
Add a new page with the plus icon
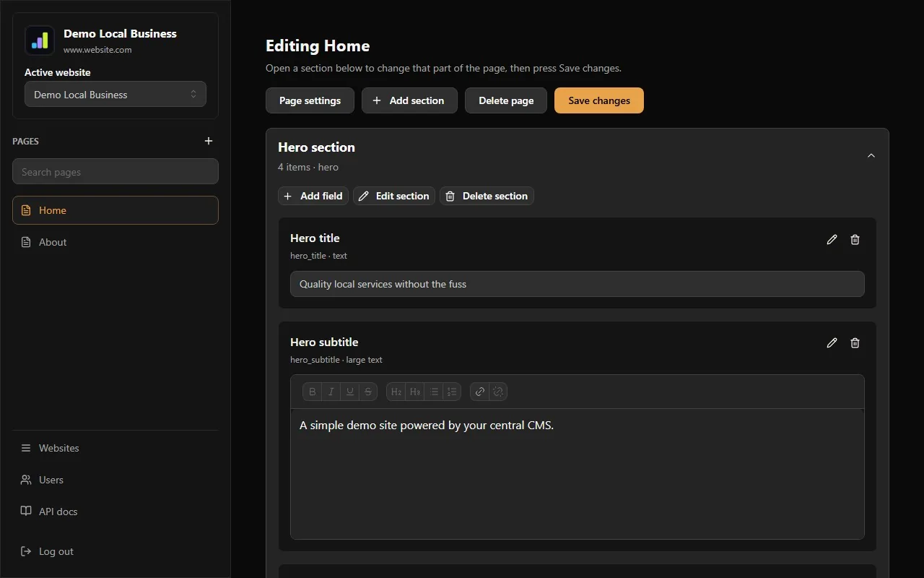pyautogui.click(x=209, y=141)
